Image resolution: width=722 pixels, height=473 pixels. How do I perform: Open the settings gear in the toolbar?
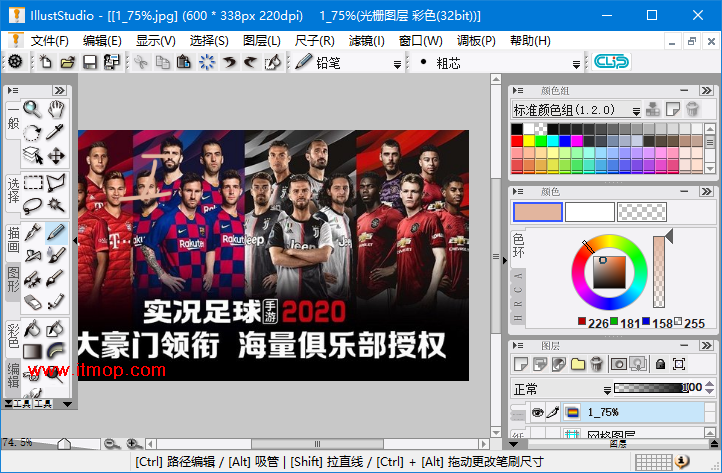pos(15,62)
